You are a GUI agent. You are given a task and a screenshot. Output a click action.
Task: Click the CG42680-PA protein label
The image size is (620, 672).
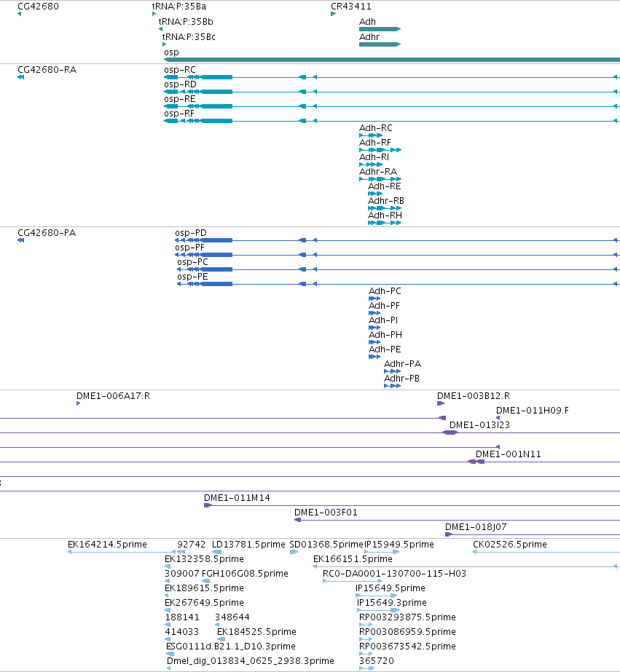tap(47, 233)
